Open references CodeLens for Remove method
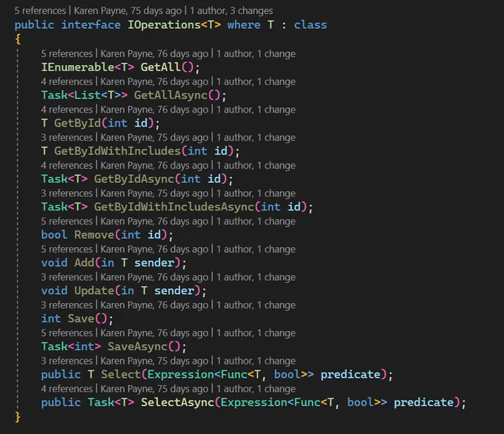The width and height of the screenshot is (504, 434). click(x=67, y=221)
